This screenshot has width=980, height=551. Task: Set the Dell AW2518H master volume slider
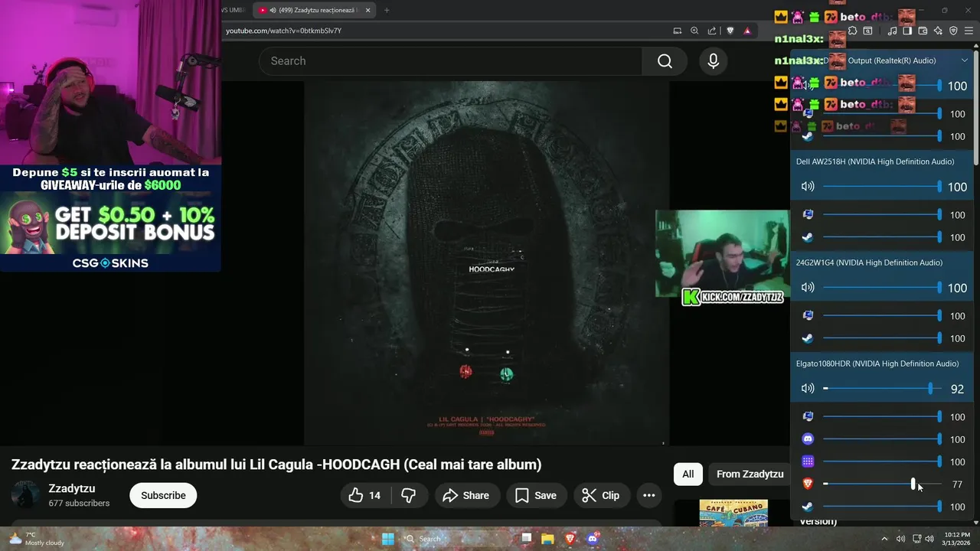click(x=882, y=187)
